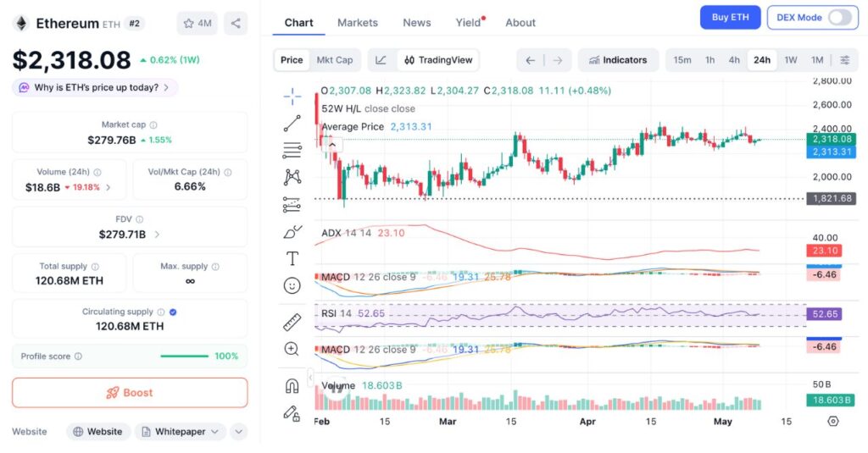Open the News tab
This screenshot has width=868, height=453.
[417, 23]
